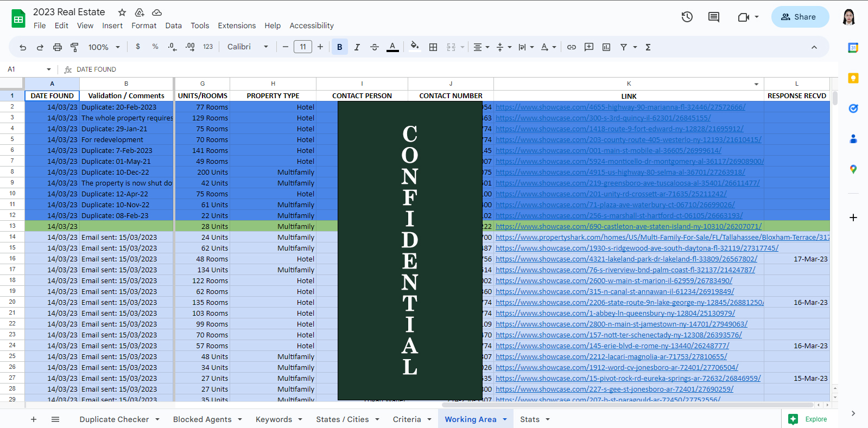Open the vertical align dropdown
The height and width of the screenshot is (428, 868).
tap(504, 47)
